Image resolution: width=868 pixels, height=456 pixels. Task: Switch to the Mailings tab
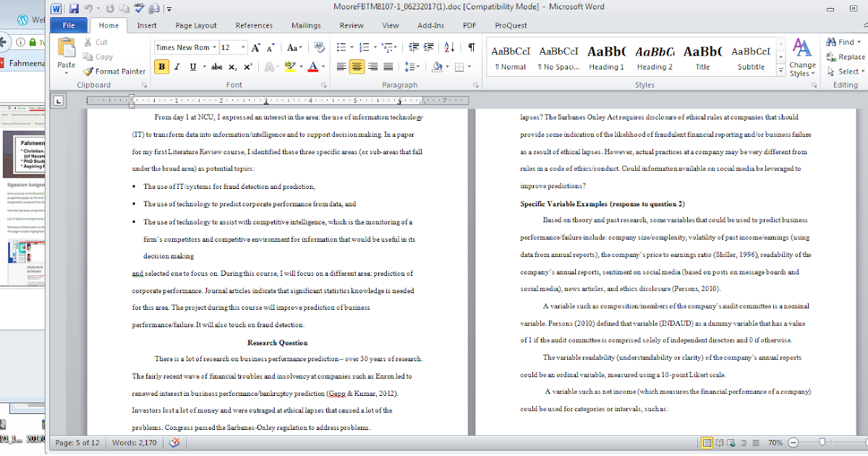pyautogui.click(x=306, y=25)
